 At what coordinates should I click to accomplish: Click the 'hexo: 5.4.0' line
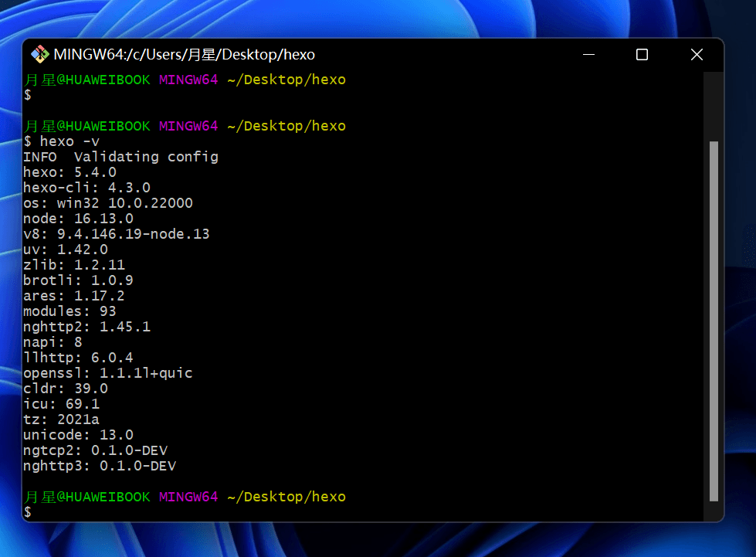pos(70,172)
